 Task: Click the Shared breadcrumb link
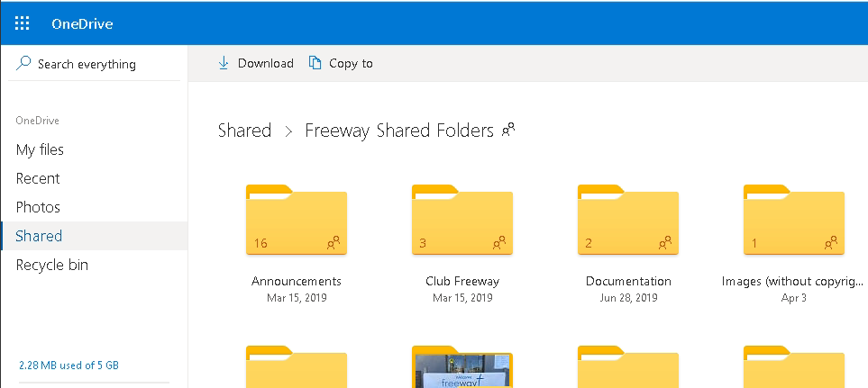[x=244, y=131]
